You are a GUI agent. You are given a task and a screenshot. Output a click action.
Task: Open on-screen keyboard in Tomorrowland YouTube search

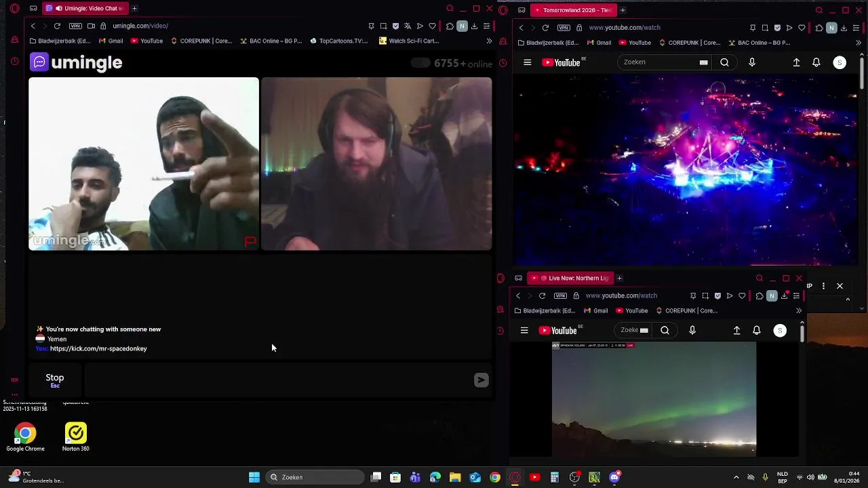[703, 62]
